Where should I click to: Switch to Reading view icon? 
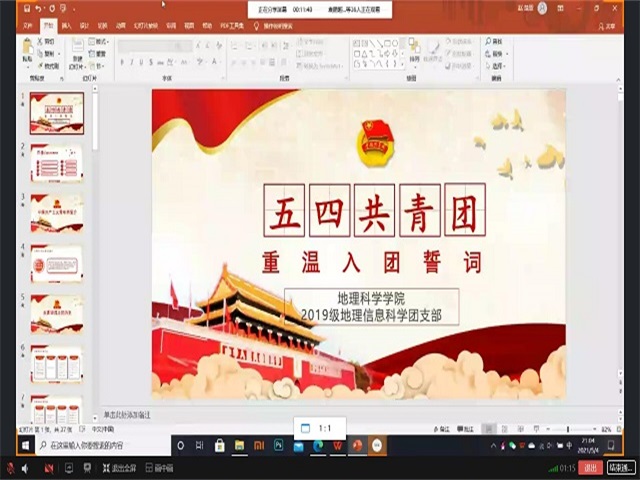point(520,429)
